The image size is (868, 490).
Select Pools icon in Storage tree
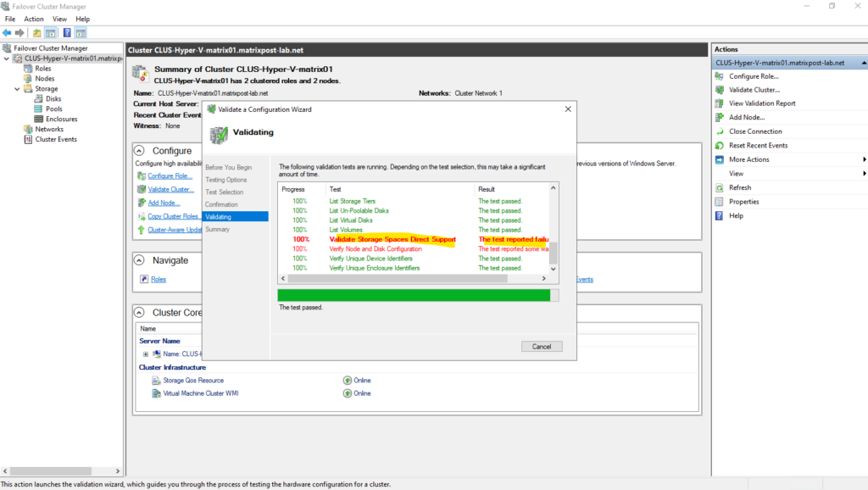39,109
